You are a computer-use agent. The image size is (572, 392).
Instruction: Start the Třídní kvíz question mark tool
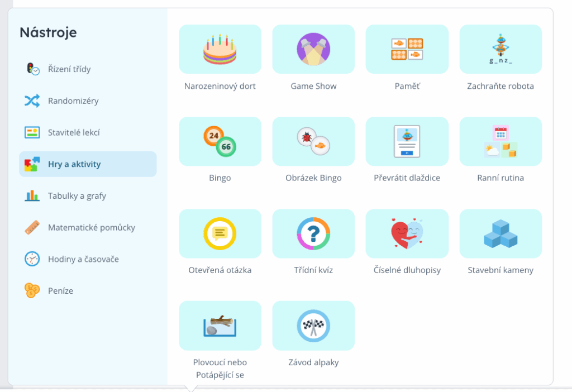(313, 233)
